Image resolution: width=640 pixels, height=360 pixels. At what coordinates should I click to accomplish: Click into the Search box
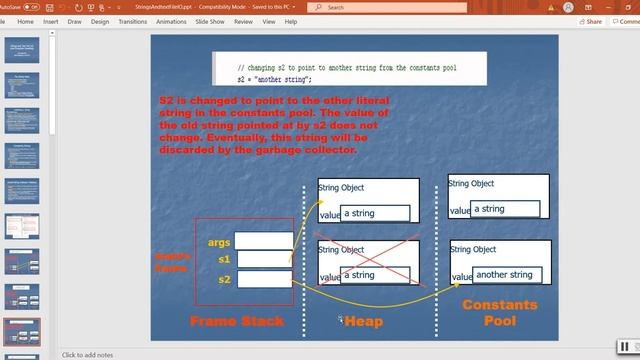(x=387, y=7)
